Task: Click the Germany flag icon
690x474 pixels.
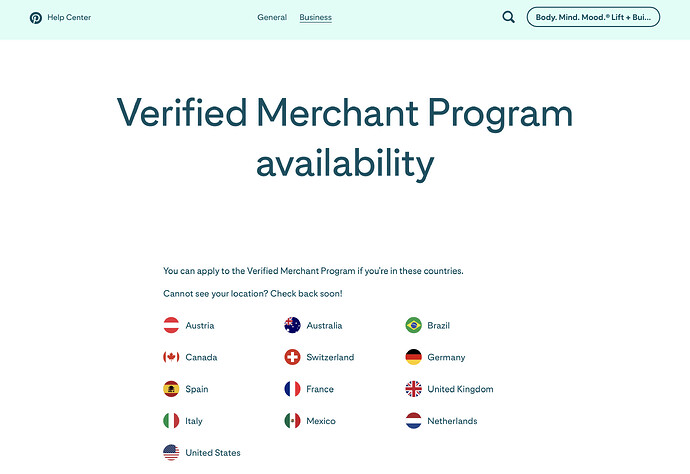Action: pyautogui.click(x=413, y=357)
